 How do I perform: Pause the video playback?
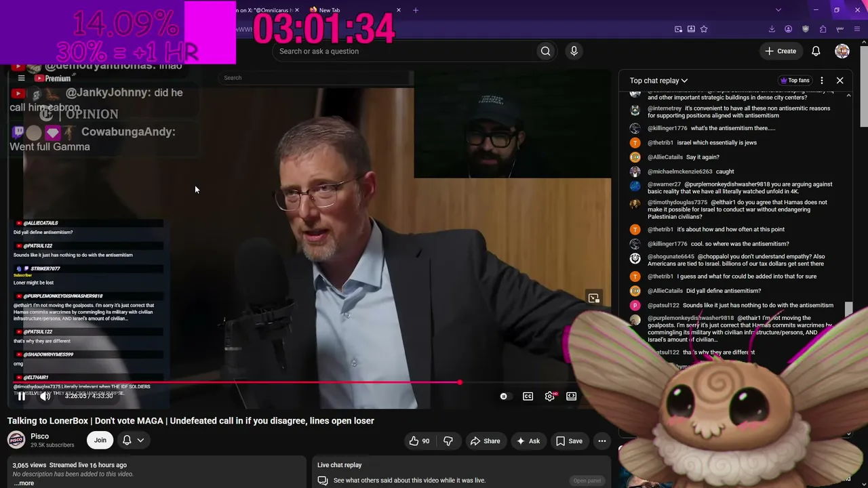pyautogui.click(x=21, y=396)
